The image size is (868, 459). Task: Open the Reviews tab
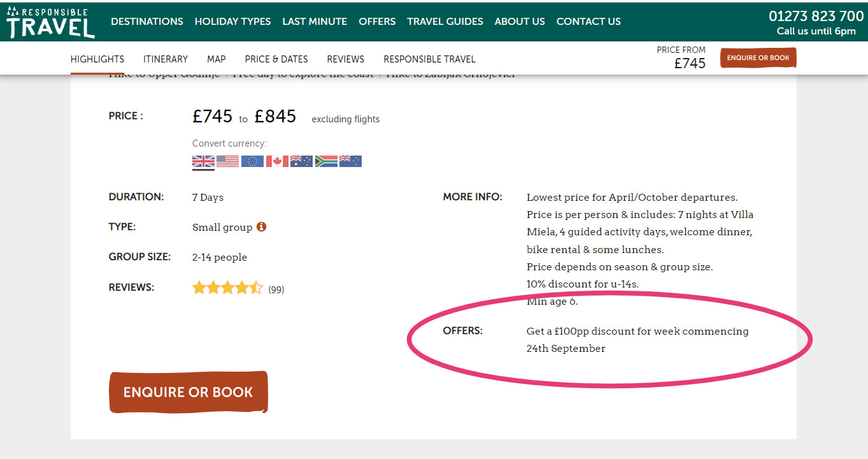pyautogui.click(x=346, y=59)
